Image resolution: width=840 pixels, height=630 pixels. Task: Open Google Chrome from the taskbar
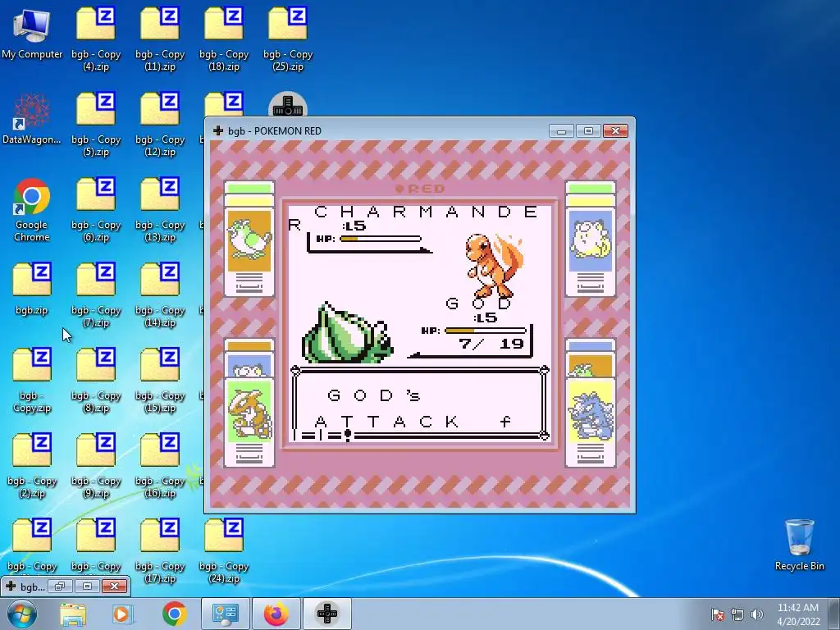(174, 614)
